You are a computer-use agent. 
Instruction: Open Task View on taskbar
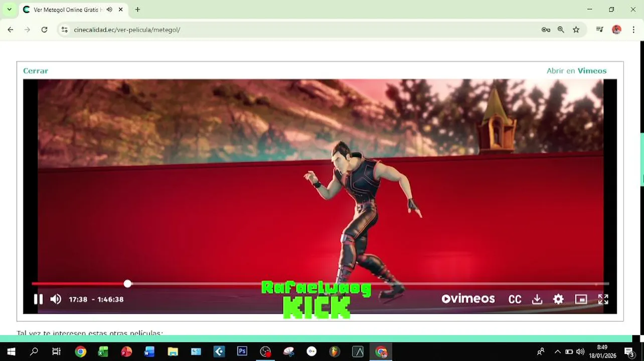click(57, 352)
